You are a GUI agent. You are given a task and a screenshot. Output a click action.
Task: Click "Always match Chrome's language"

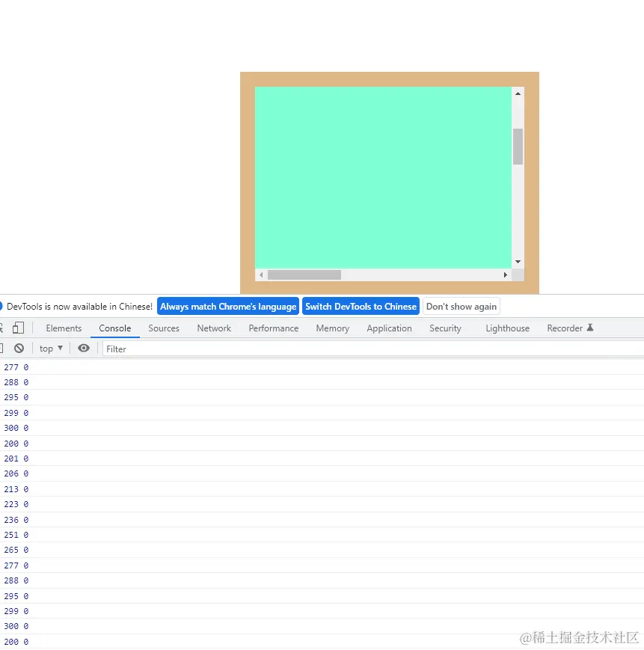228,306
